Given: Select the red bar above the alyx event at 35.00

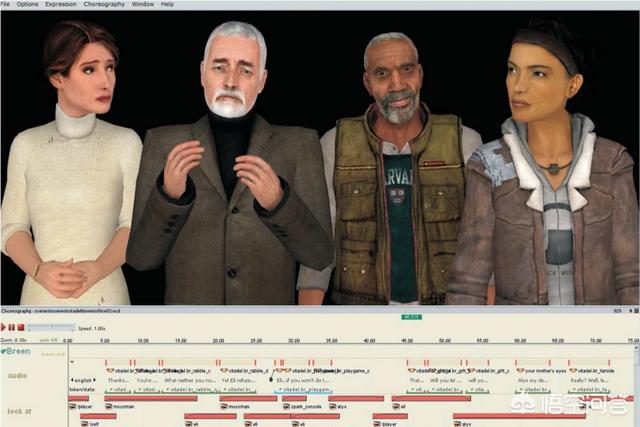Looking at the screenshot, I should [356, 398].
